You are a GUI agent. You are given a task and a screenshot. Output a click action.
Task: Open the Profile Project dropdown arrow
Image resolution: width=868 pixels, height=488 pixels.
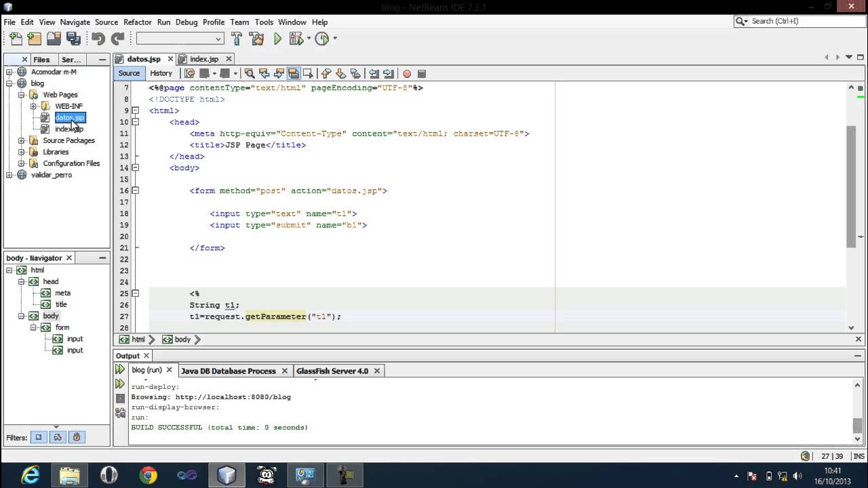click(x=334, y=39)
